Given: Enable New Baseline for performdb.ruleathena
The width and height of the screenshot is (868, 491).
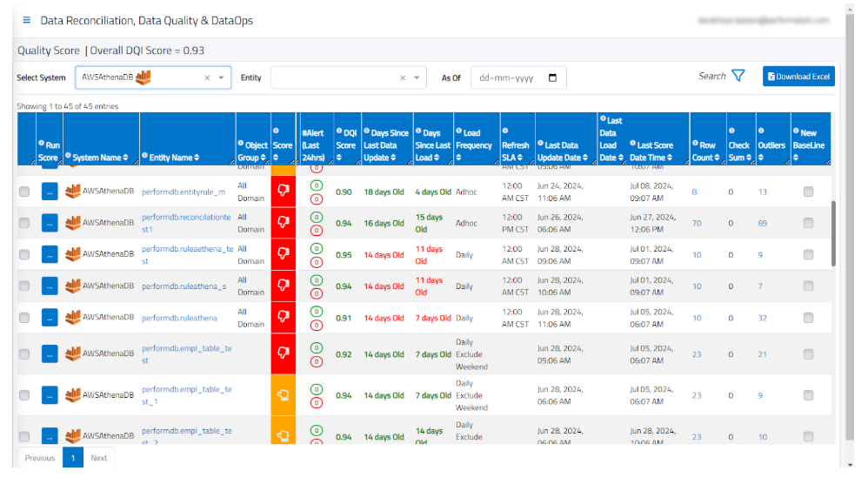Looking at the screenshot, I should coord(808,318).
